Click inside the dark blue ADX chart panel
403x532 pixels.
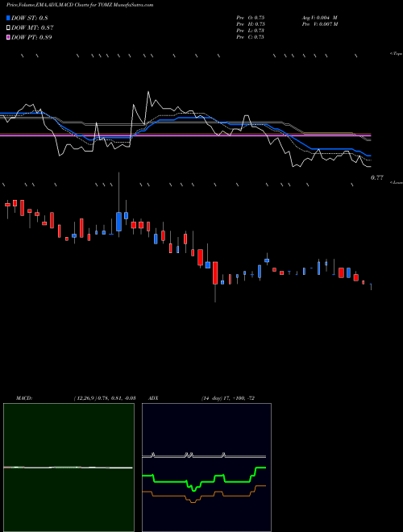(206, 468)
